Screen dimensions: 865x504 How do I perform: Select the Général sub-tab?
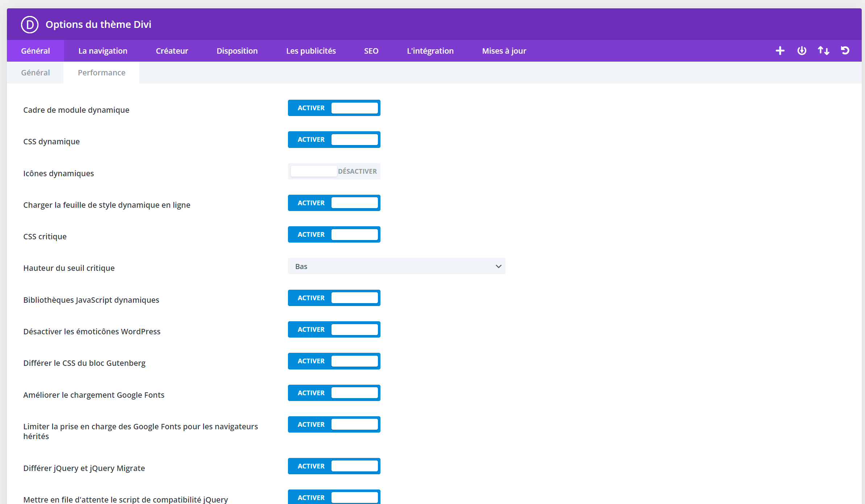click(x=36, y=73)
